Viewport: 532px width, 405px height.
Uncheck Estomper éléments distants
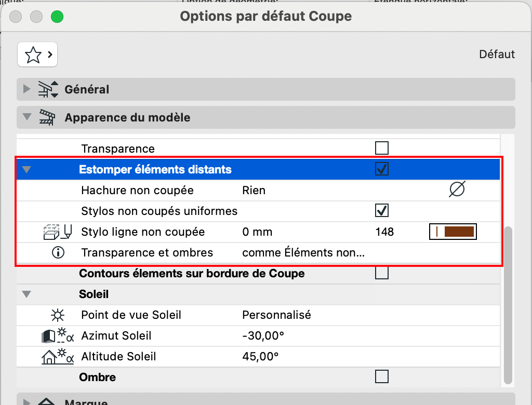coord(382,169)
